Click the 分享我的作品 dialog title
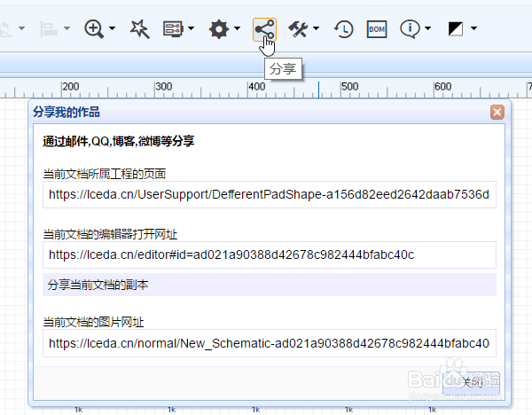 coord(66,112)
